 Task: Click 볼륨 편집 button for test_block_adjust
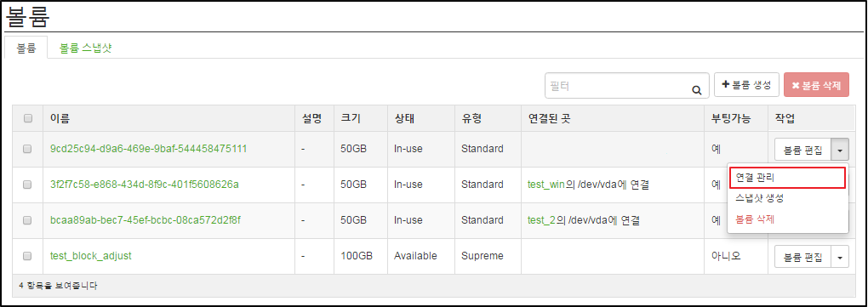tap(803, 257)
